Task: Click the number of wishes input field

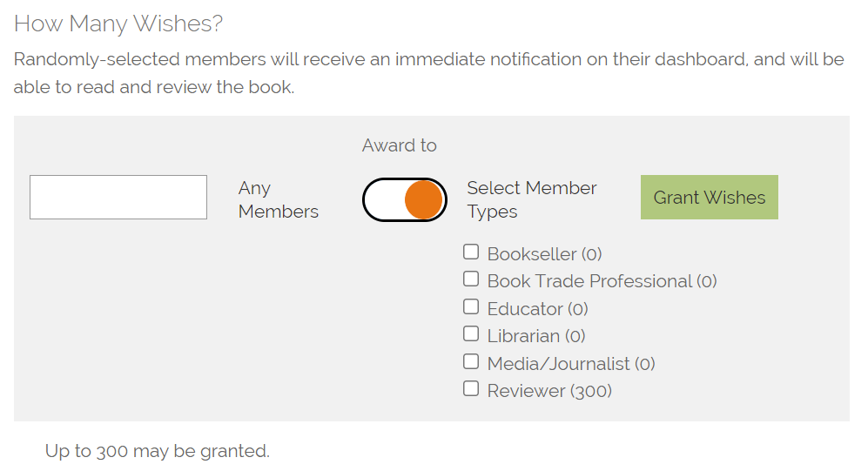Action: (x=118, y=198)
